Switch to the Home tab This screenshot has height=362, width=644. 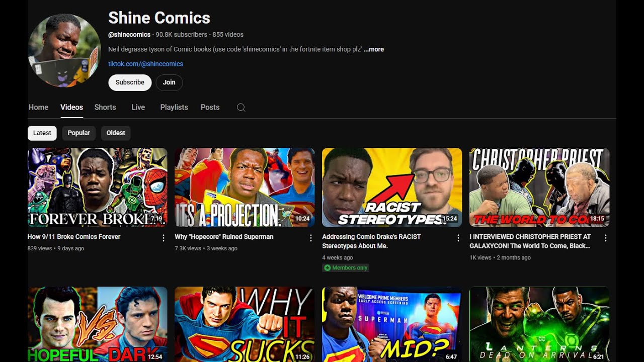[x=38, y=107]
